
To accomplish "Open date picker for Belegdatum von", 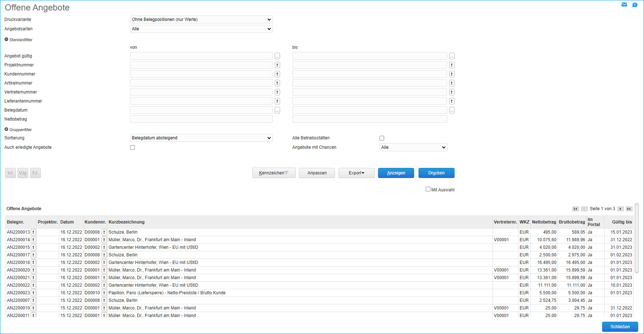I will [277, 110].
